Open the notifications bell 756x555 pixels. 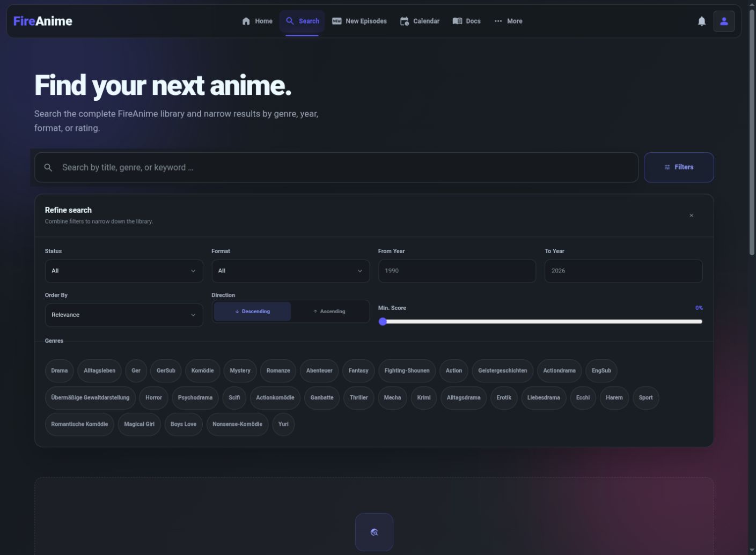(701, 21)
